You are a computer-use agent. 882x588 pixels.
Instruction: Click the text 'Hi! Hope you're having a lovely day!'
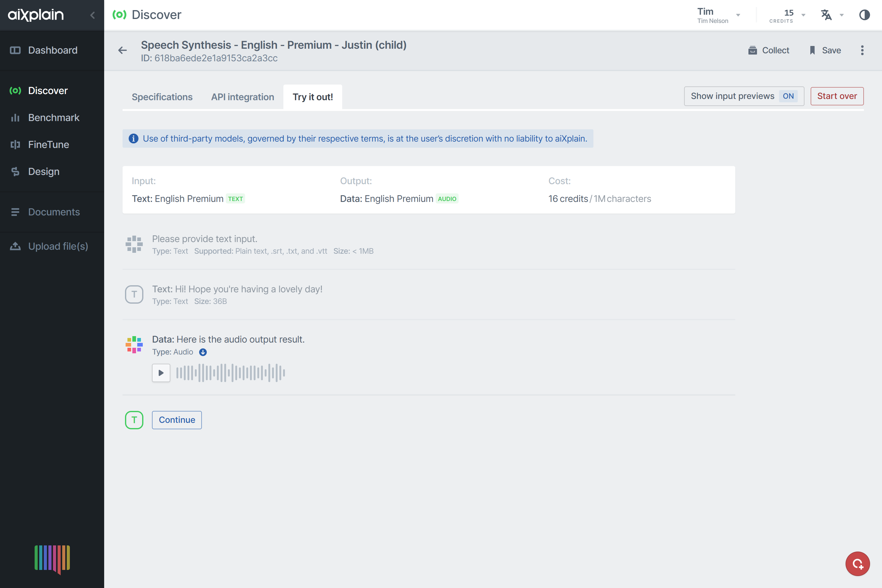tap(248, 289)
